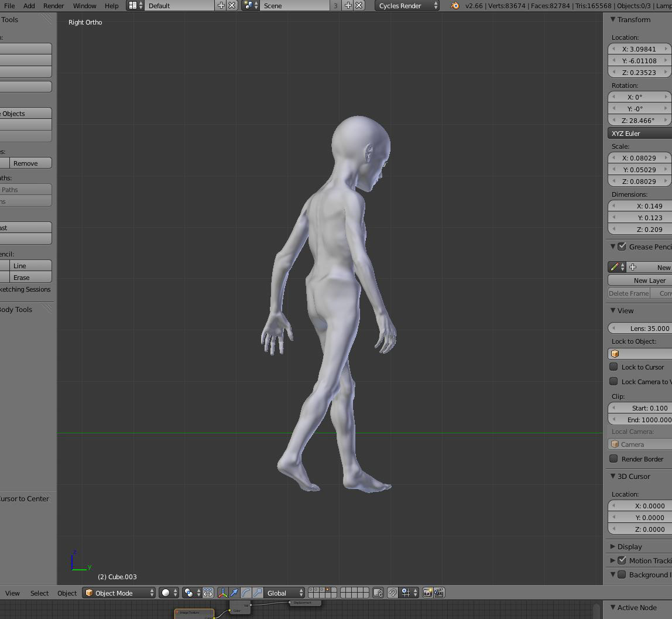Open the XYZ Euler rotation mode dropdown
Viewport: 672px width, 619px height.
[x=640, y=134]
